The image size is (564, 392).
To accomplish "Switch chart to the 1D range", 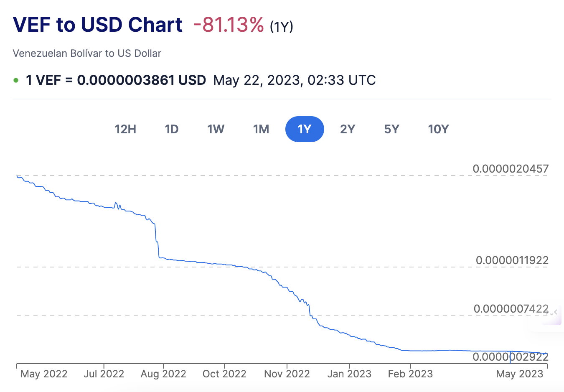I will click(x=172, y=129).
